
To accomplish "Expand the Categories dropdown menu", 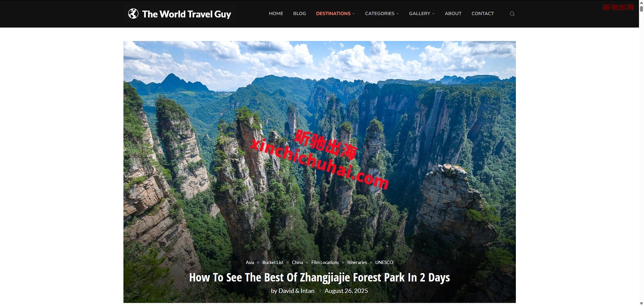I will 382,13.
